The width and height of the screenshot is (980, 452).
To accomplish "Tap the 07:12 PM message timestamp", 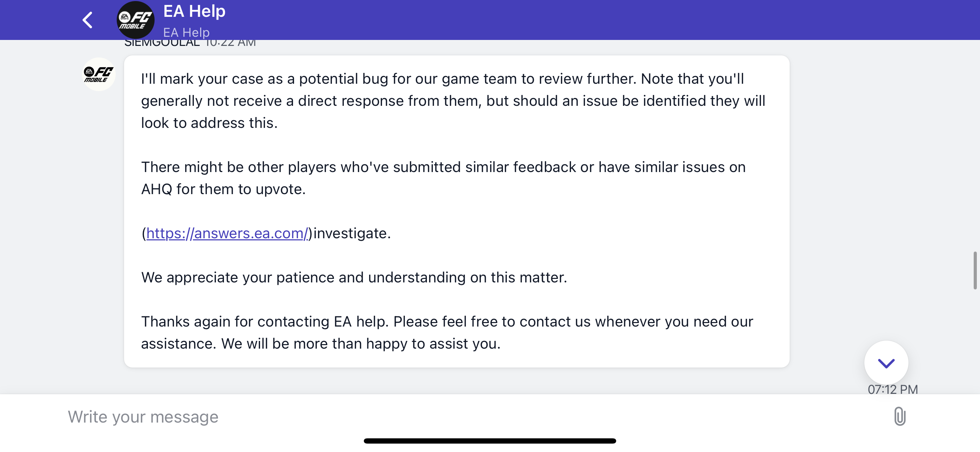I will point(892,389).
